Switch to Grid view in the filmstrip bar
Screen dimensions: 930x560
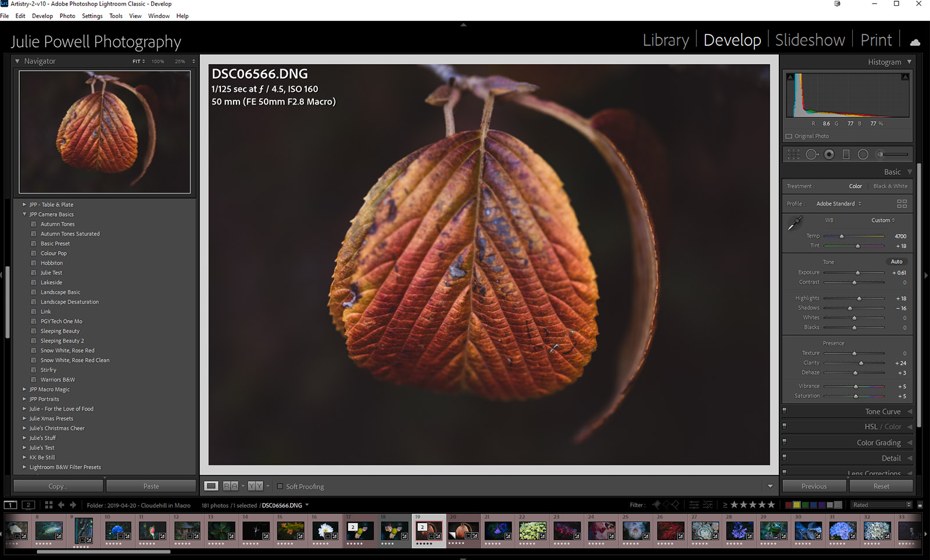click(49, 505)
